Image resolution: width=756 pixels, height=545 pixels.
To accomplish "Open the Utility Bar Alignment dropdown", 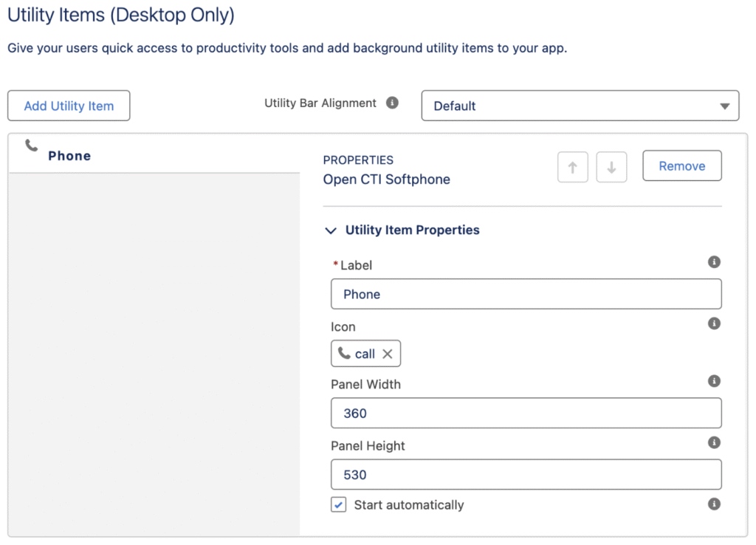I will click(580, 106).
